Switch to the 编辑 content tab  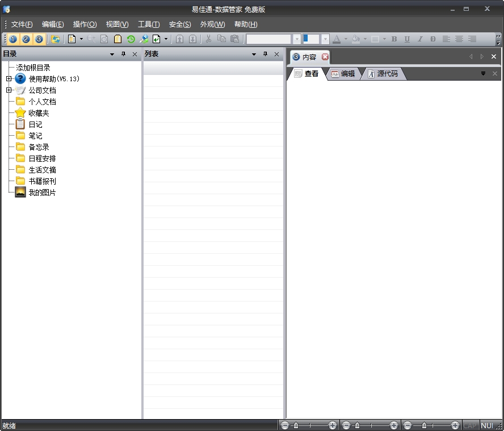tap(343, 74)
